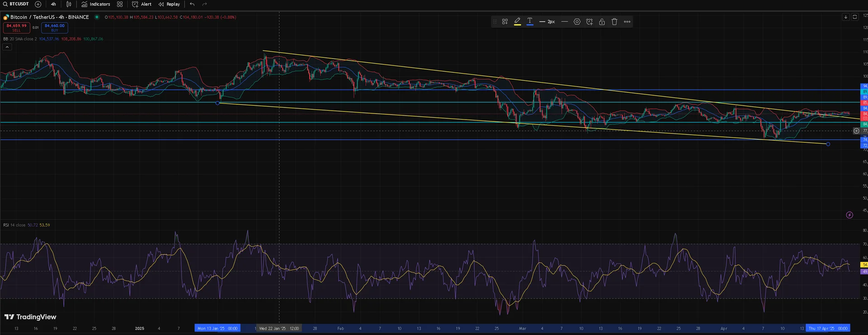Viewport: 868px width, 335px height.
Task: Undo the last chart action
Action: point(192,5)
